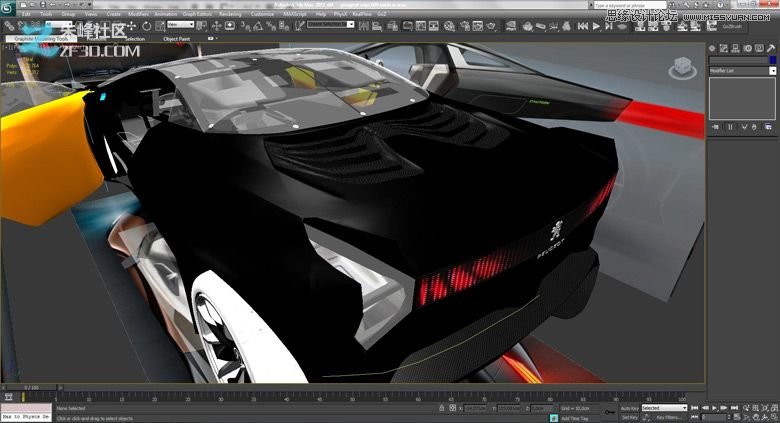Screen dimensions: 780x423
Task: Click the blue object color swatch
Action: [x=773, y=60]
